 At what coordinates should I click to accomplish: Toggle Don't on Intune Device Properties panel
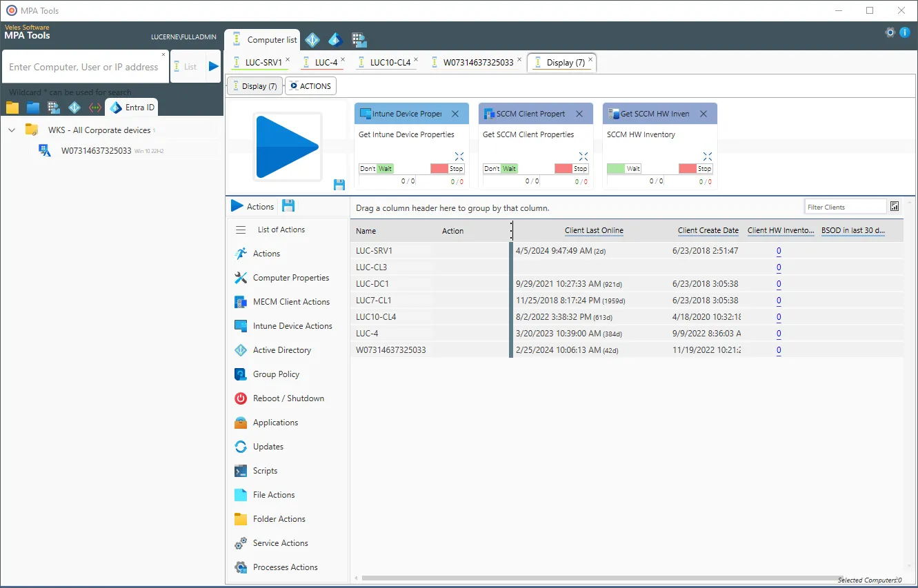[x=369, y=168]
